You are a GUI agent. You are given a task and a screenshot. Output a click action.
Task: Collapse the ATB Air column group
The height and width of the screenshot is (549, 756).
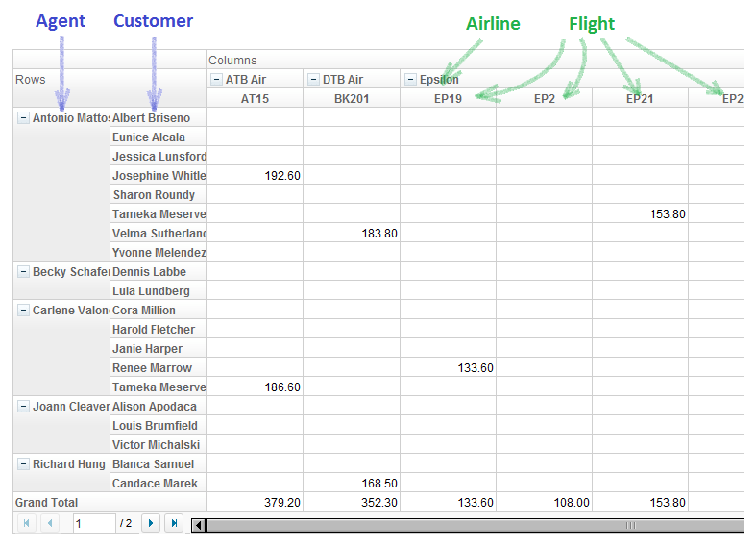217,79
